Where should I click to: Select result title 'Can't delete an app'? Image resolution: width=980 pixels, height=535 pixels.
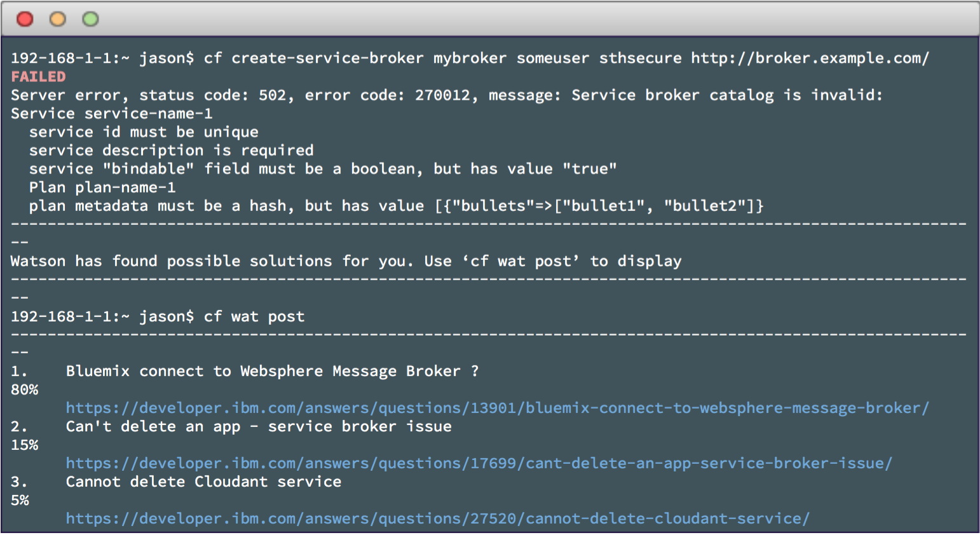(259, 426)
